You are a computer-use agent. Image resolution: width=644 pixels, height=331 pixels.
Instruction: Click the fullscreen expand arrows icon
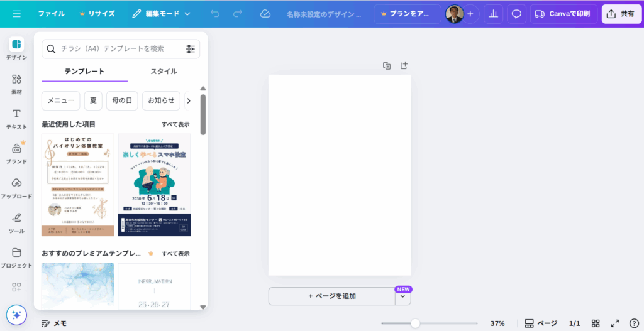pos(615,323)
